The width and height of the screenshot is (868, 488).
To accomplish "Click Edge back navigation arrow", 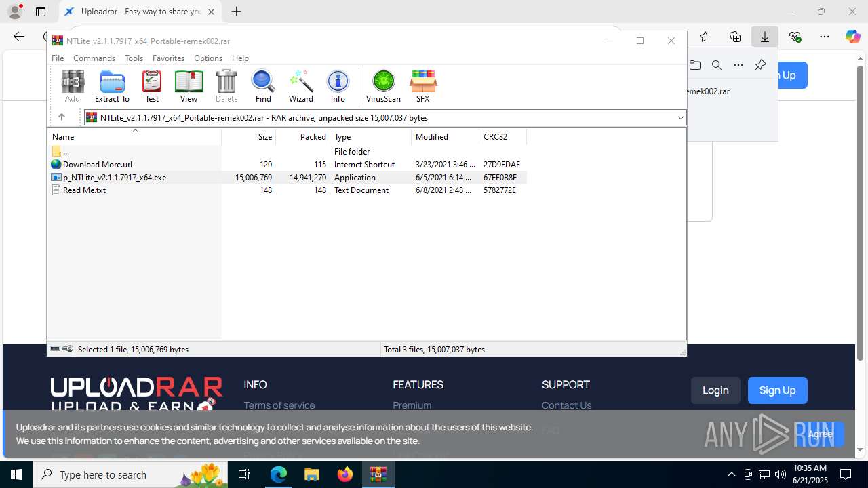I will coord(19,37).
